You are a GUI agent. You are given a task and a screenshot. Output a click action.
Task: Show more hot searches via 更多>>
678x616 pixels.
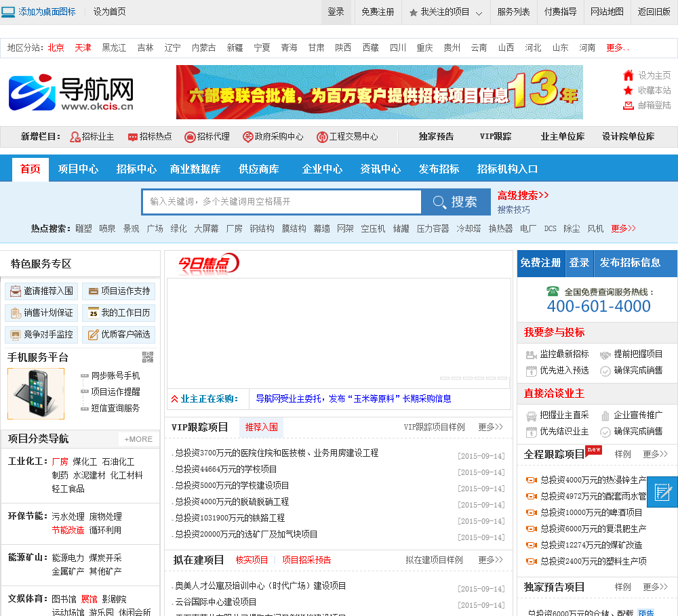[x=623, y=228]
